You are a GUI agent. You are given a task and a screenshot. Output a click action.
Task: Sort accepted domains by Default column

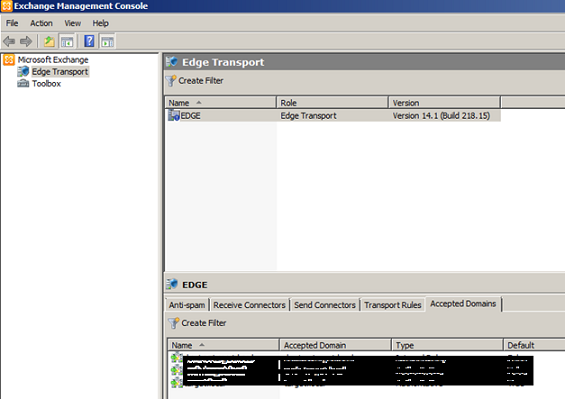[x=534, y=345]
